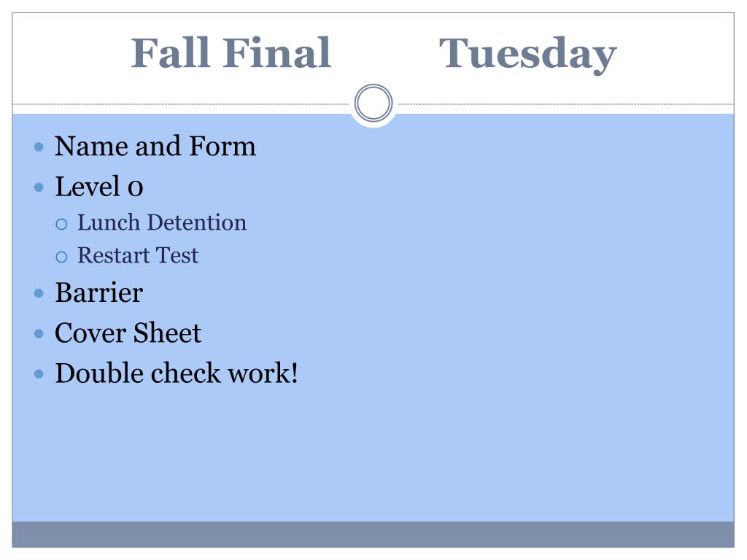Click the Level 0 bullet text

pos(99,186)
